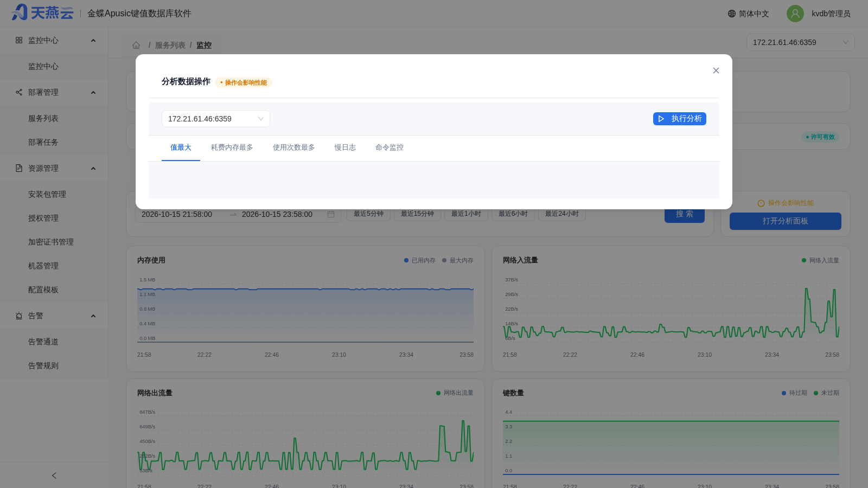Click the home icon in the breadcrumb
This screenshot has width=868, height=488.
[x=136, y=45]
